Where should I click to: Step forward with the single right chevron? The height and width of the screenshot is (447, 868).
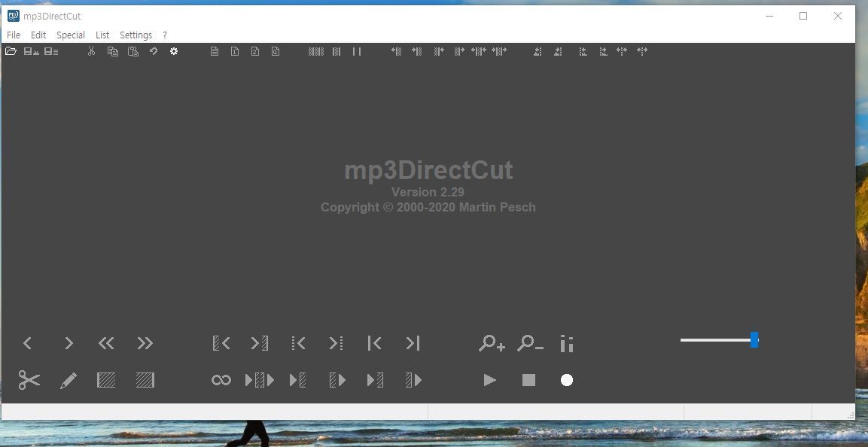[x=69, y=344]
